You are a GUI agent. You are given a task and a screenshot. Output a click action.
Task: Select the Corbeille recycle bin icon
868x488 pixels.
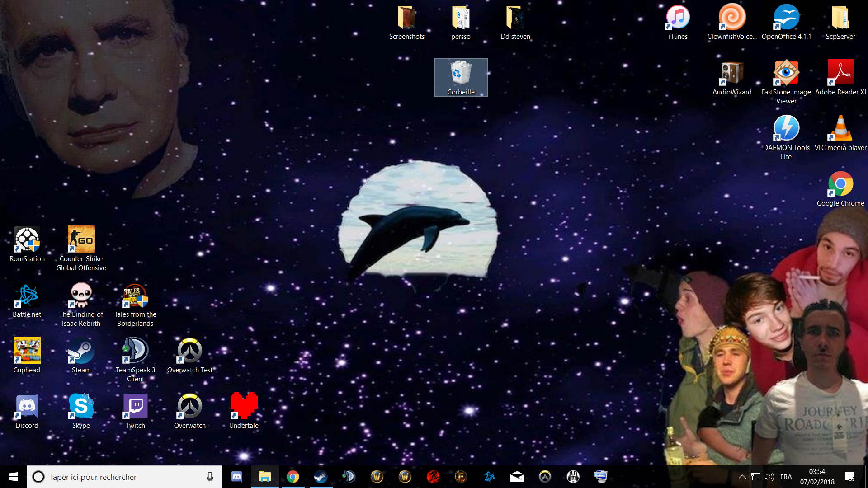tap(461, 73)
